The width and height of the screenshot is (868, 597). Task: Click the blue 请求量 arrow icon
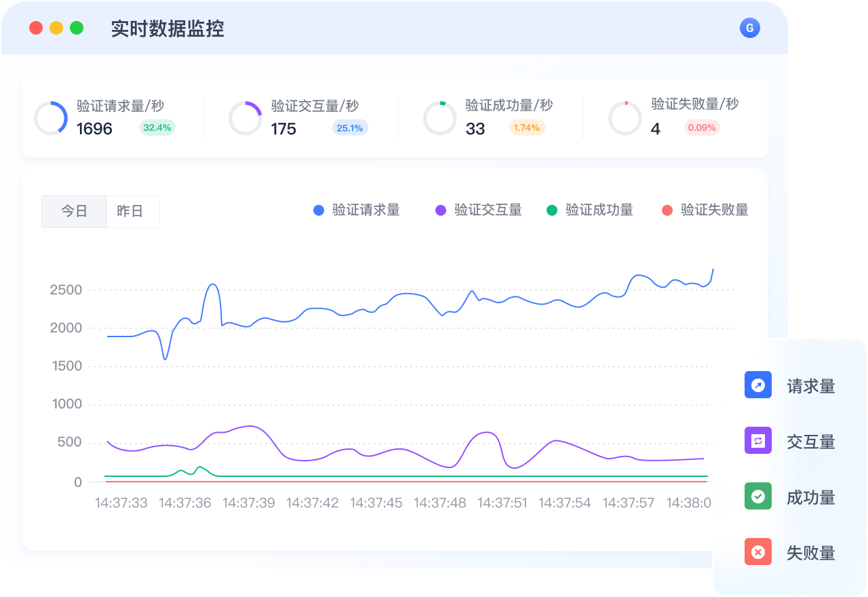coord(757,385)
